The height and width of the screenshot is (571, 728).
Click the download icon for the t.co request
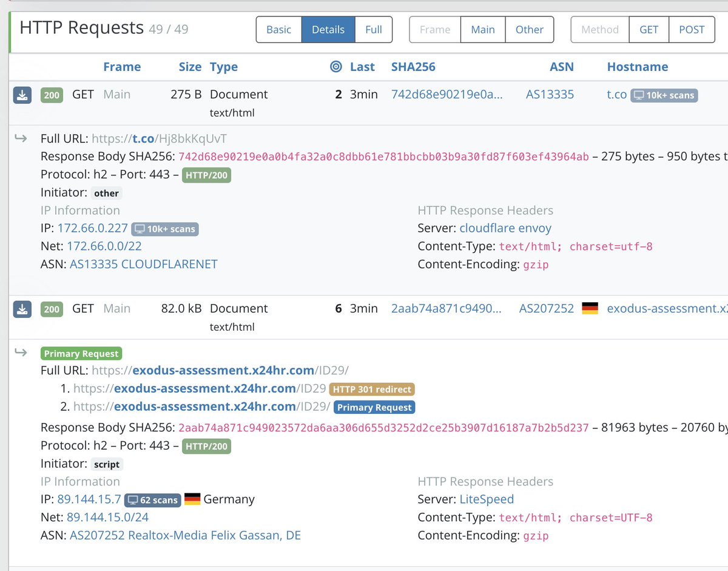tap(22, 95)
